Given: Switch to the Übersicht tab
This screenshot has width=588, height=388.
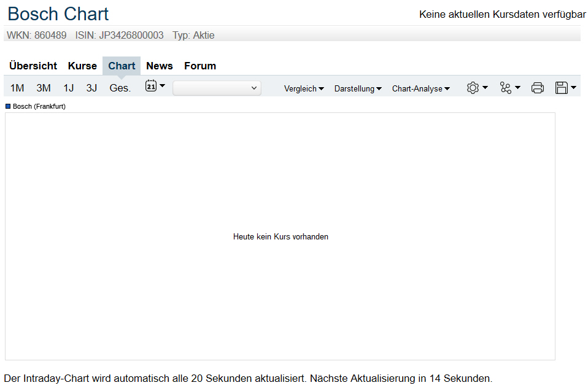Looking at the screenshot, I should 33,66.
